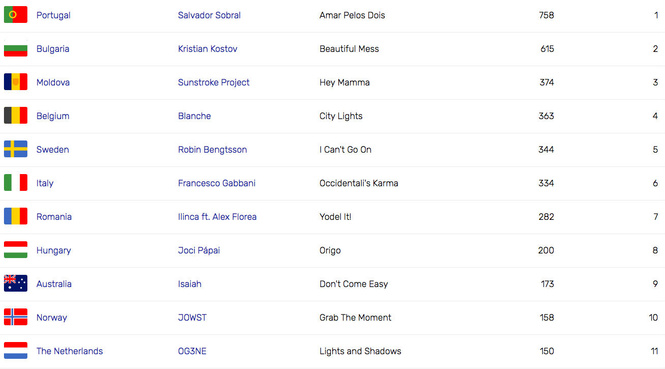Open the OG3NE artist link
Viewport: 665px width, 369px height.
[192, 351]
